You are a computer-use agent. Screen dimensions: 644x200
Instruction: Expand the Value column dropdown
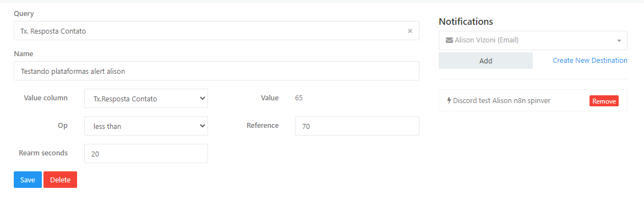(x=146, y=99)
